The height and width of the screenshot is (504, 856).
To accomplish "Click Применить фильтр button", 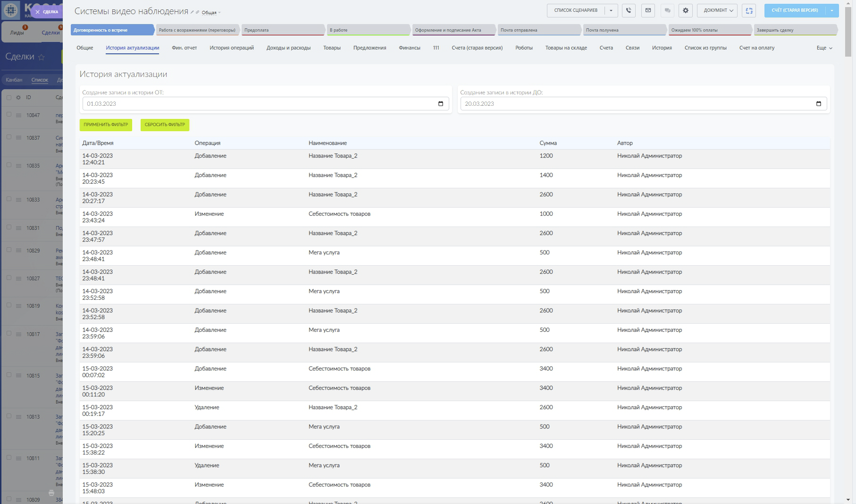I will 106,125.
